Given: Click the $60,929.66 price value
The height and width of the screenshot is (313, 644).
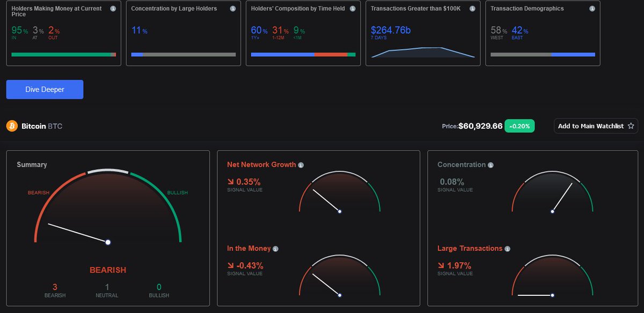Looking at the screenshot, I should tap(480, 126).
